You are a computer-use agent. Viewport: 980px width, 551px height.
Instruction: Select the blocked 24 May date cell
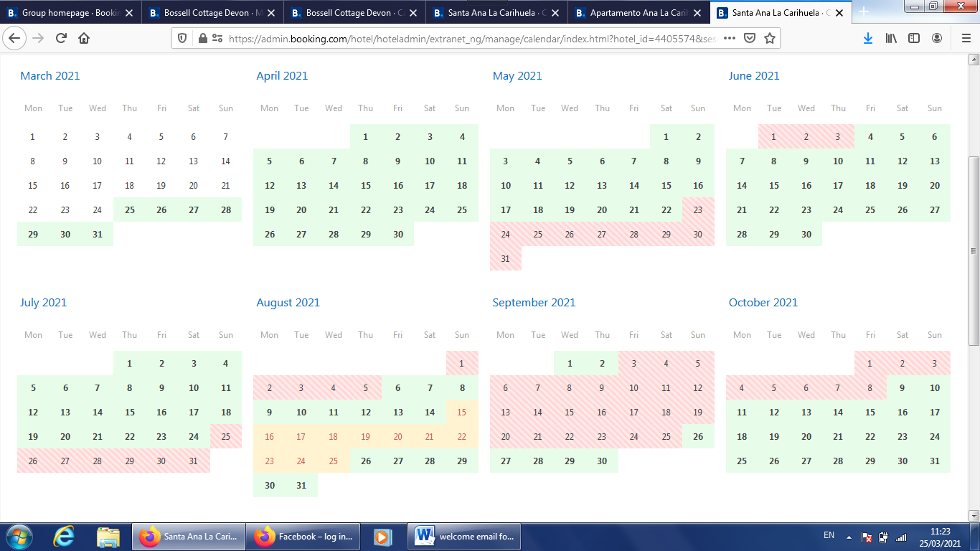(506, 235)
